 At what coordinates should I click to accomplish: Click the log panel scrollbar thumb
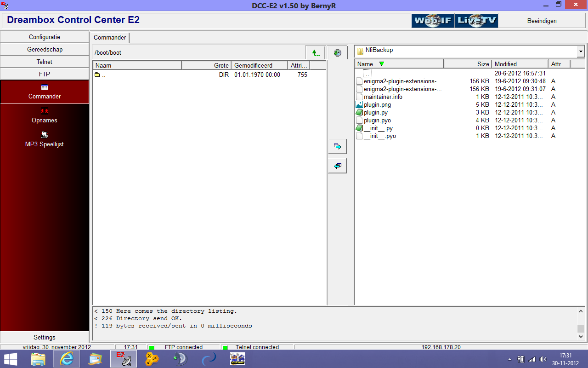(581, 328)
